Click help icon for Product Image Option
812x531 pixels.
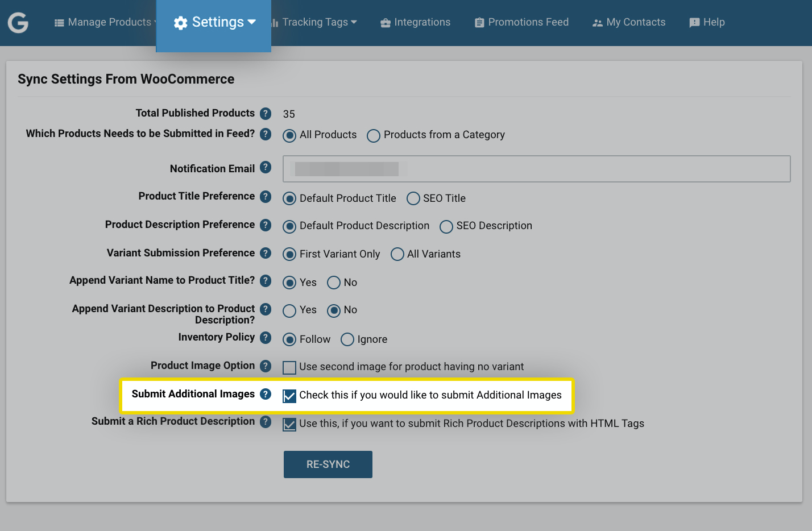[266, 366]
